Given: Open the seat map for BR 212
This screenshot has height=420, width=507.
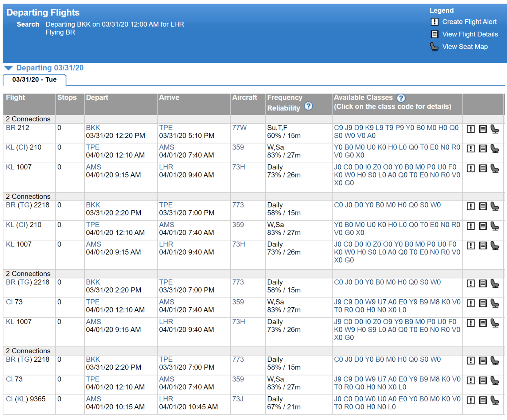Looking at the screenshot, I should tap(495, 129).
